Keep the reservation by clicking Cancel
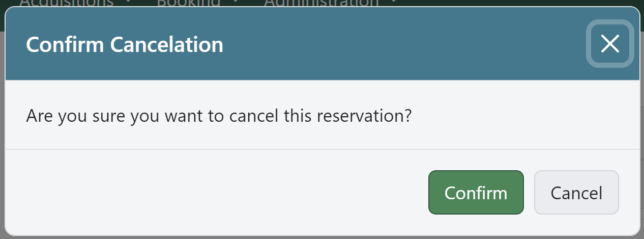Viewport: 644px width, 239px height. coord(576,193)
